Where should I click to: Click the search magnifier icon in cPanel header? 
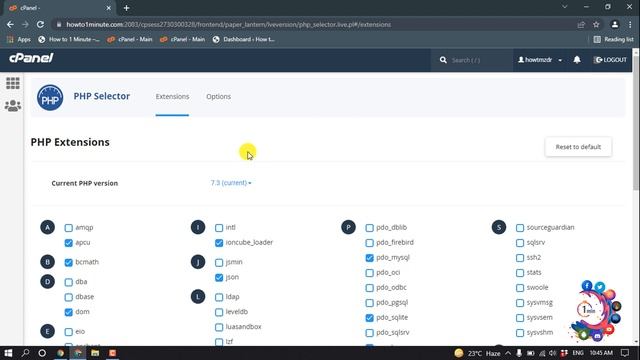pyautogui.click(x=443, y=60)
